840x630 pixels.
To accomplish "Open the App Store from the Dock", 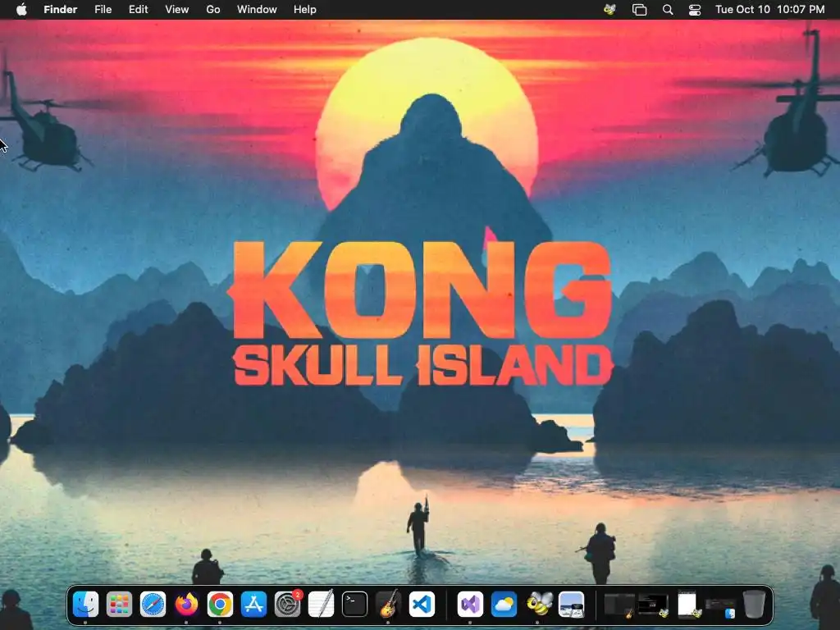I will pyautogui.click(x=254, y=605).
